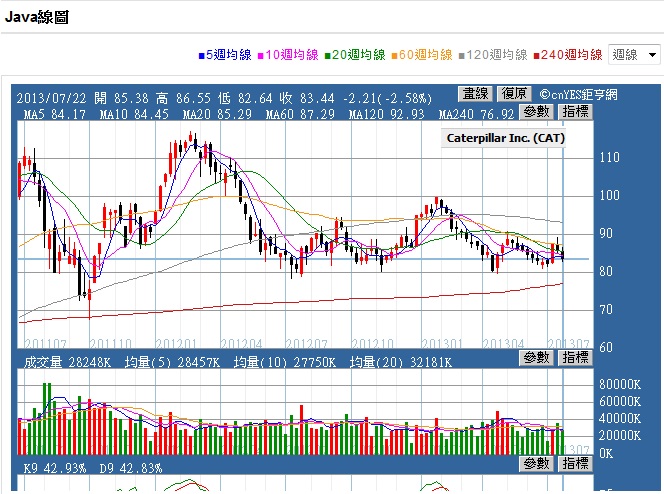Click the Caterpillar Inc. (CAT) label
The height and width of the screenshot is (494, 664).
point(506,138)
